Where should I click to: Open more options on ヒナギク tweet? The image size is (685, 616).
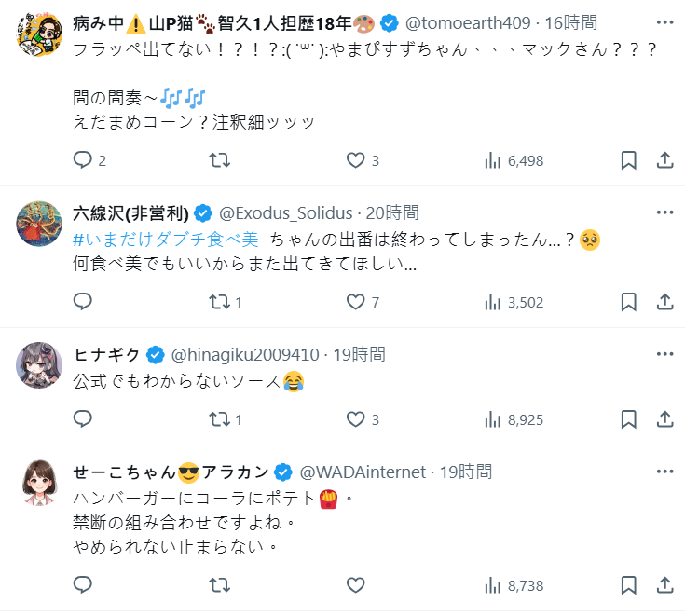click(x=664, y=354)
